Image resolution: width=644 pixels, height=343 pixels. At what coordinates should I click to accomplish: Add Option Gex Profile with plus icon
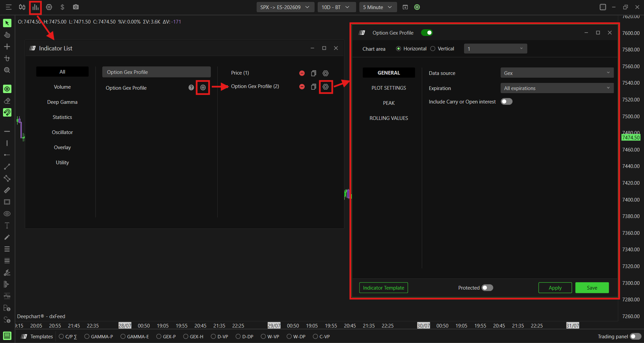coord(203,87)
